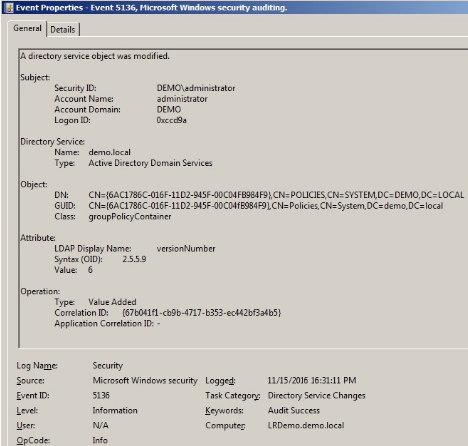468x446 pixels.
Task: Click the Computer field LRDemo.demo.local
Action: (306, 425)
